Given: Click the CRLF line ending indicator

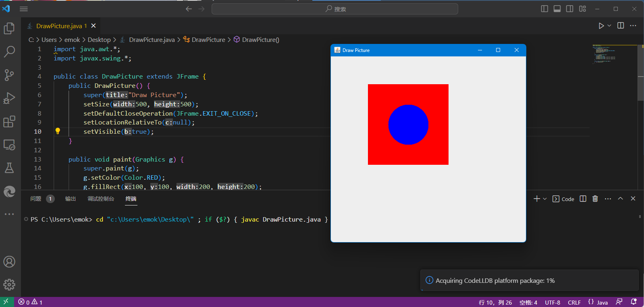Looking at the screenshot, I should pos(574,302).
